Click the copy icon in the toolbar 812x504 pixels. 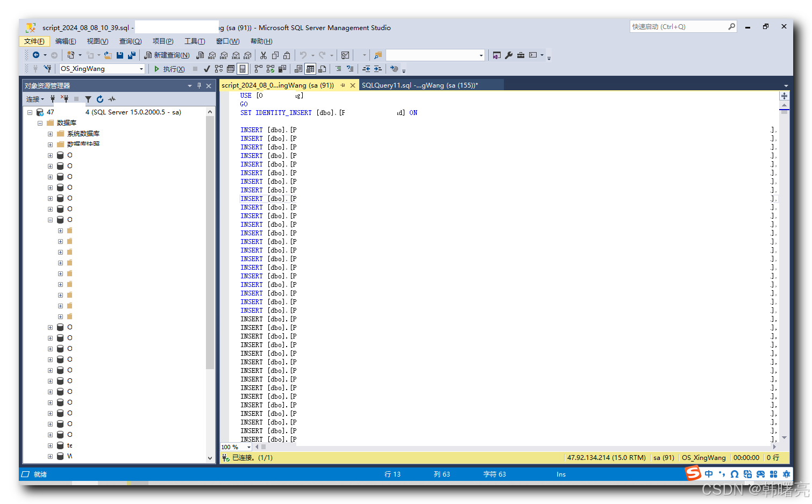[x=275, y=55]
